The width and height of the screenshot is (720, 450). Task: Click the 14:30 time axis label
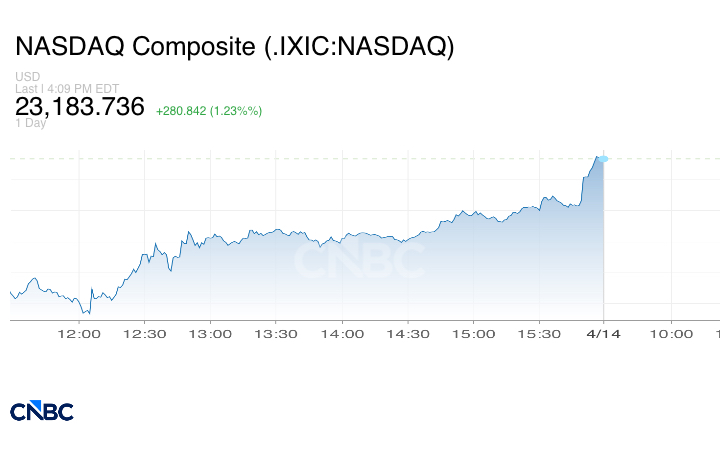408,333
